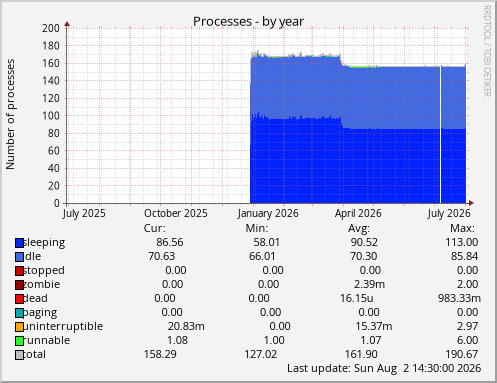Click the 'October 2025' x-axis label
This screenshot has height=383, width=497.
point(176,214)
